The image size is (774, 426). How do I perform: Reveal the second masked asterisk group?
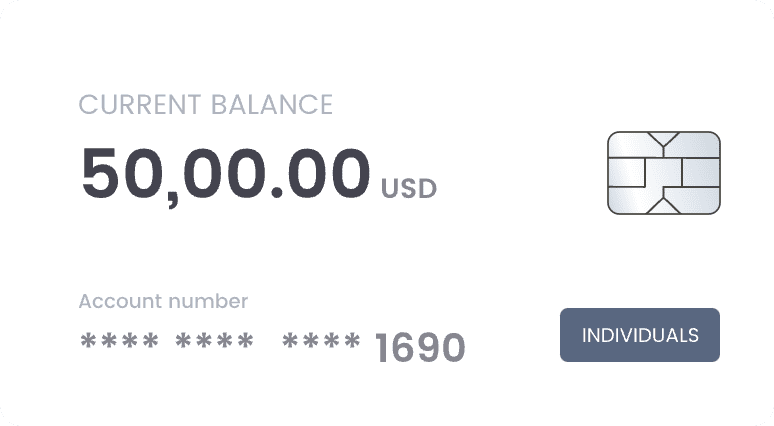[215, 341]
